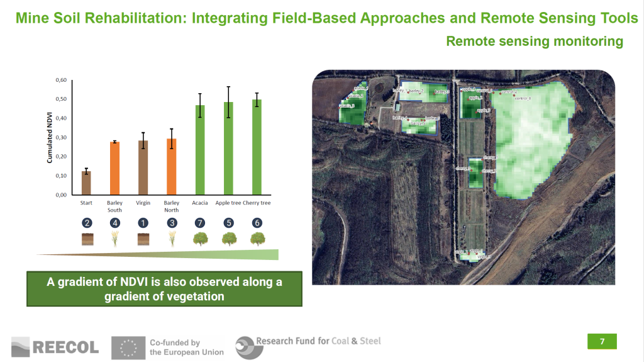644x362 pixels.
Task: Click the slide number 7 badge
Action: point(602,341)
